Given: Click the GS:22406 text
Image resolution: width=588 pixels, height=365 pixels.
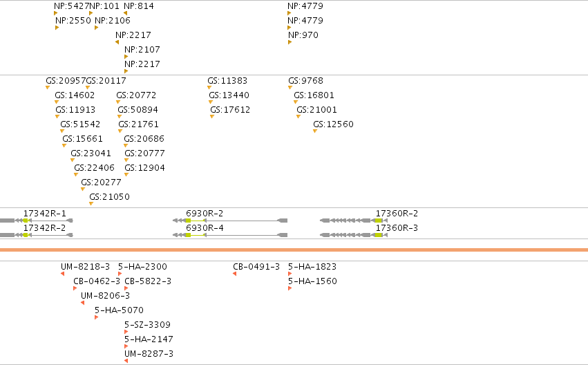Looking at the screenshot, I should 94,168.
